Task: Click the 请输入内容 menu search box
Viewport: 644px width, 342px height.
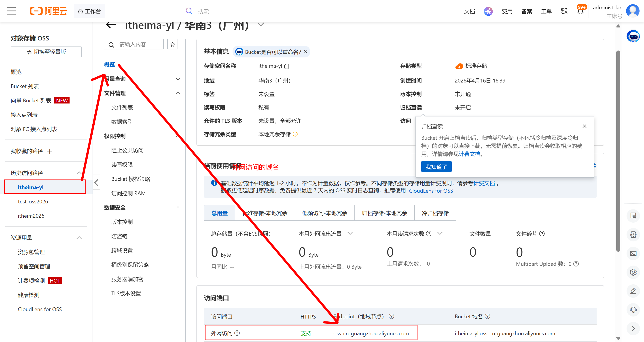Action: (x=134, y=44)
